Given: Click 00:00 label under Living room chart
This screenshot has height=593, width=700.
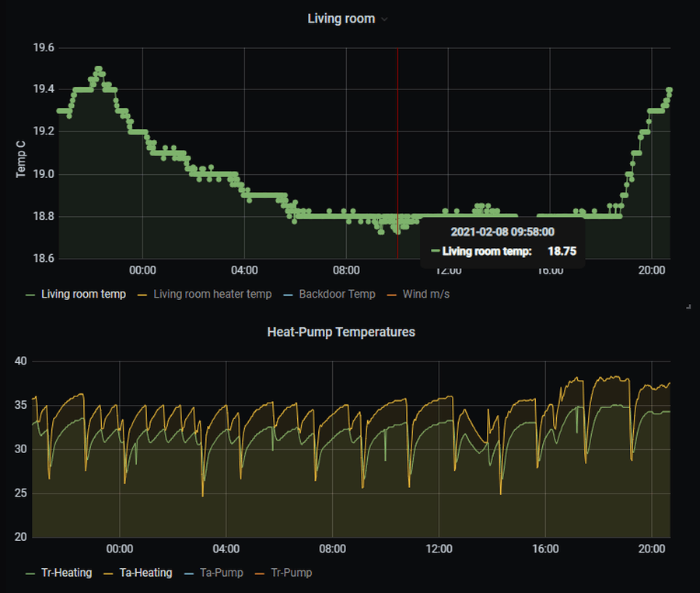Looking at the screenshot, I should (x=142, y=270).
